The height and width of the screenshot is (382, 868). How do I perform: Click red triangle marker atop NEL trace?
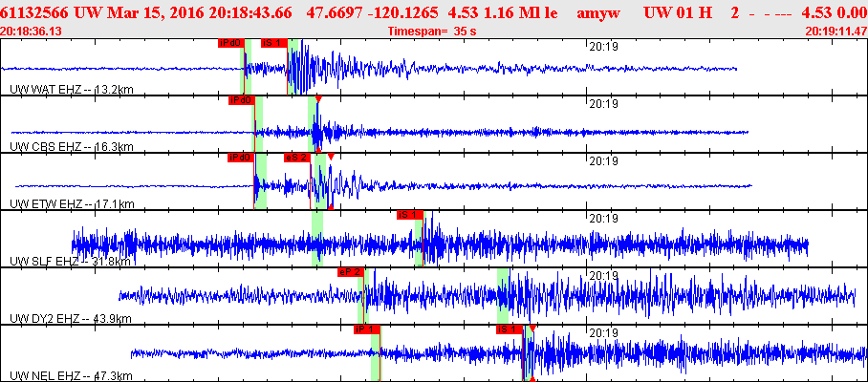coord(532,329)
